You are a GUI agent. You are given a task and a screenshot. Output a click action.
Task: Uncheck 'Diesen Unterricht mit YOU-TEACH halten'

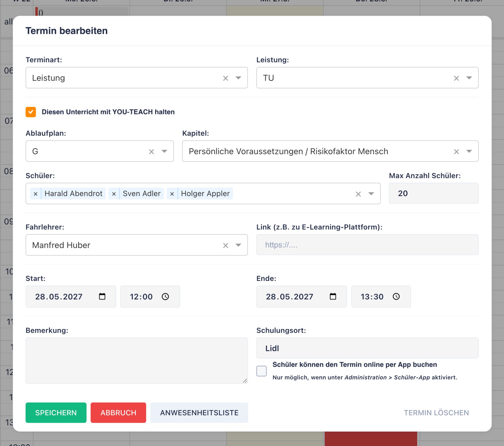point(31,112)
